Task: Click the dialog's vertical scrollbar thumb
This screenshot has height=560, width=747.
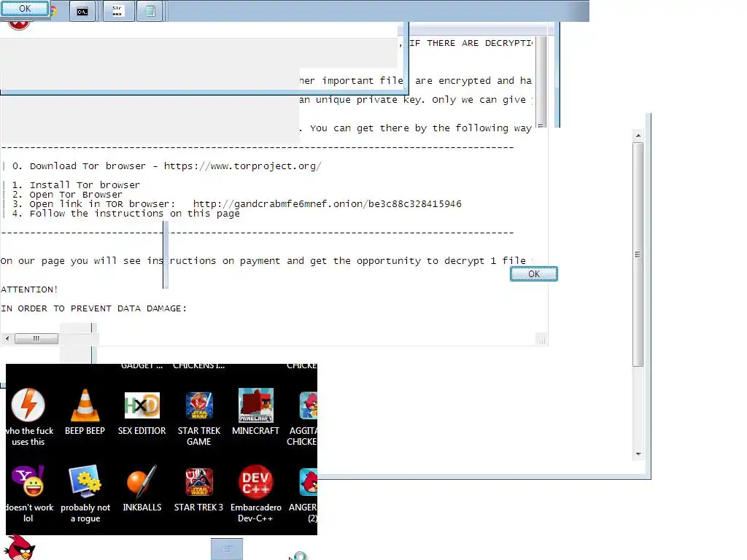Action: click(638, 254)
